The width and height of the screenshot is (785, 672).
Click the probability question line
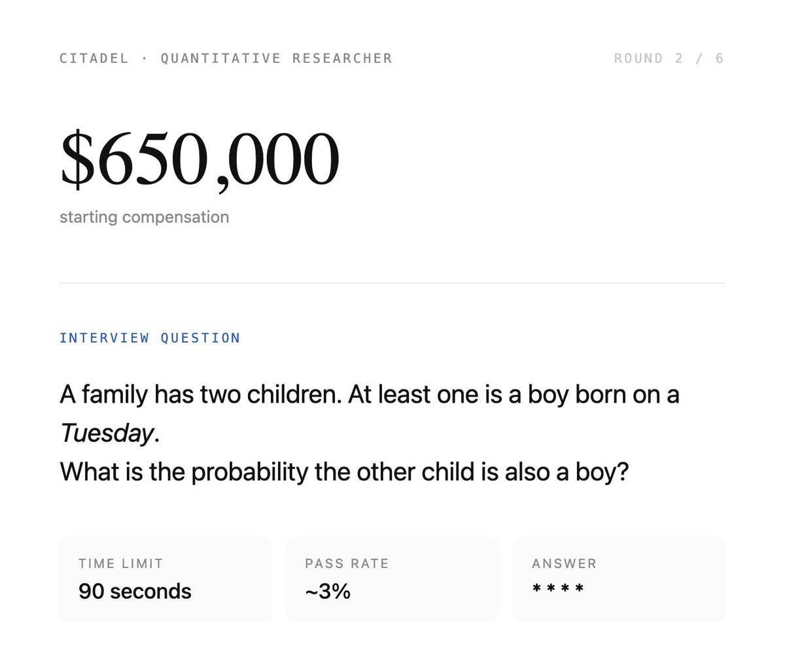(x=344, y=472)
